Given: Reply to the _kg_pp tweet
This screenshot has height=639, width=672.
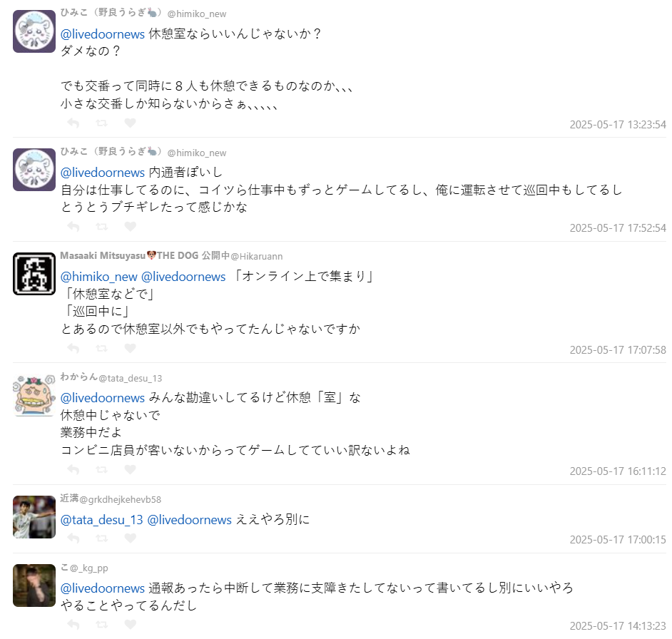Looking at the screenshot, I should pyautogui.click(x=73, y=625).
